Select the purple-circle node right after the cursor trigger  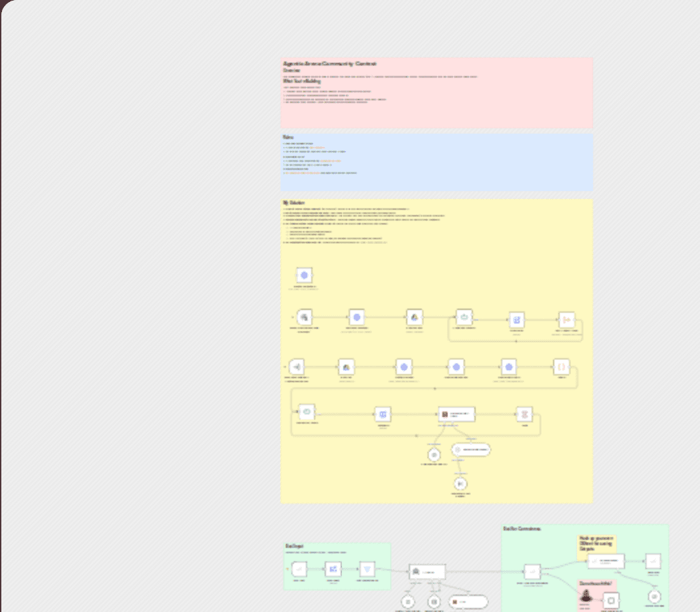pyautogui.click(x=357, y=317)
